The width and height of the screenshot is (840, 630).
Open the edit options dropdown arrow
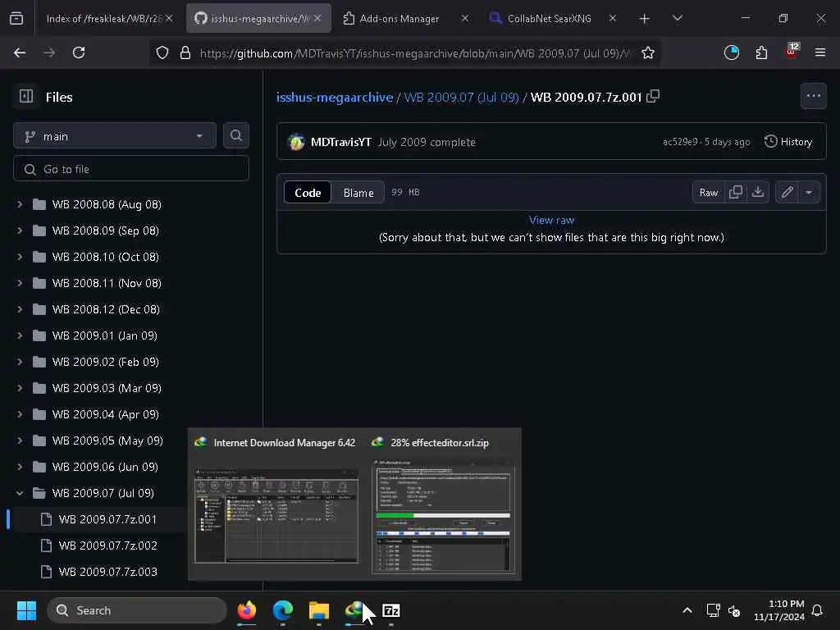809,192
